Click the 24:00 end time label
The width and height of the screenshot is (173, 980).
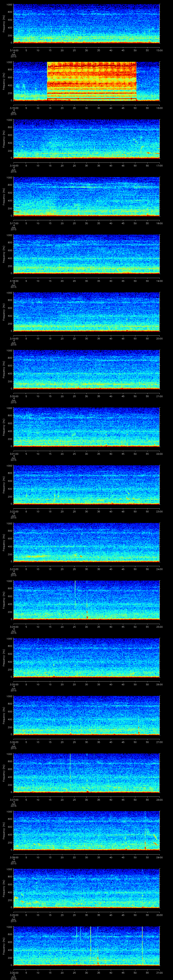[159, 569]
